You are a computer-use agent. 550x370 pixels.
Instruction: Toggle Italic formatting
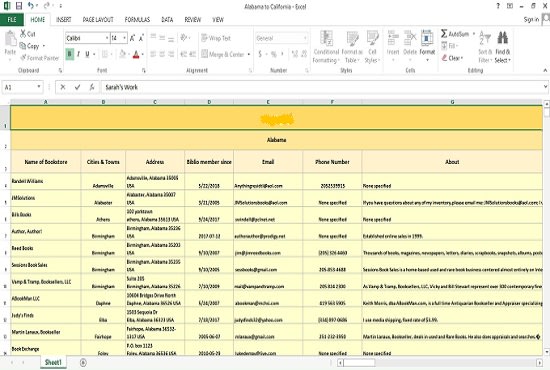[79, 54]
